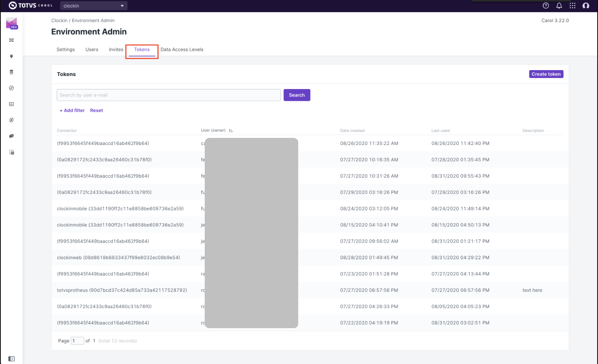Screen dimensions: 598x364
Task: Select the Tokens tab
Action: click(142, 50)
